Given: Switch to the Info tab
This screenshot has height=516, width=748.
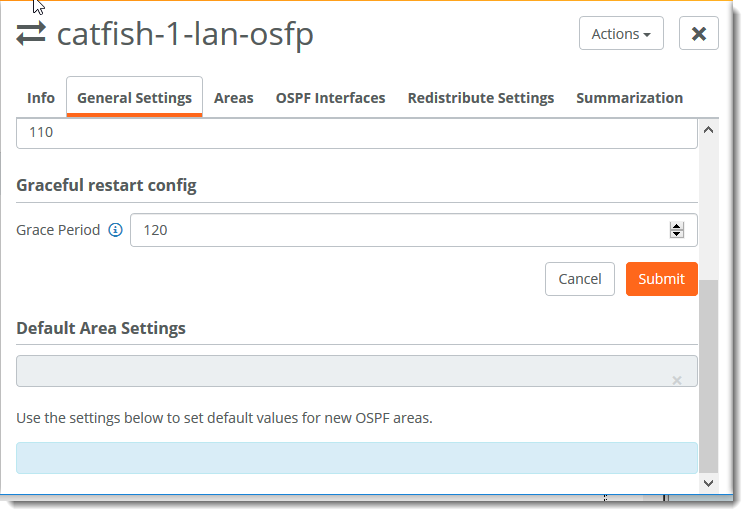Looking at the screenshot, I should (x=41, y=98).
